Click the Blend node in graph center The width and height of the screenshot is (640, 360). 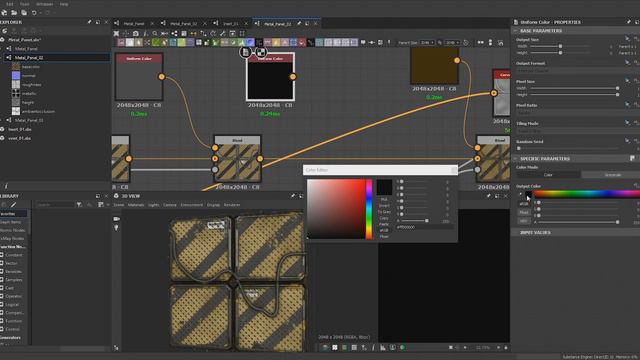237,159
